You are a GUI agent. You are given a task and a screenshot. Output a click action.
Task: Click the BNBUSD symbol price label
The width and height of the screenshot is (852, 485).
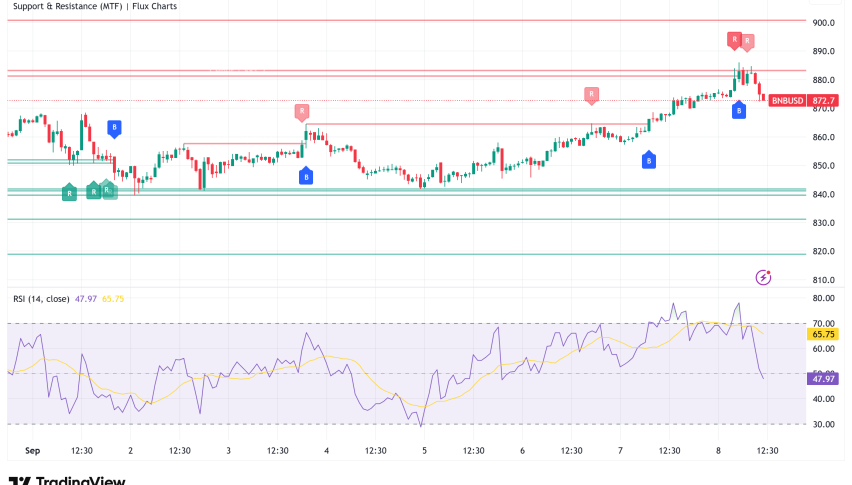click(x=787, y=100)
